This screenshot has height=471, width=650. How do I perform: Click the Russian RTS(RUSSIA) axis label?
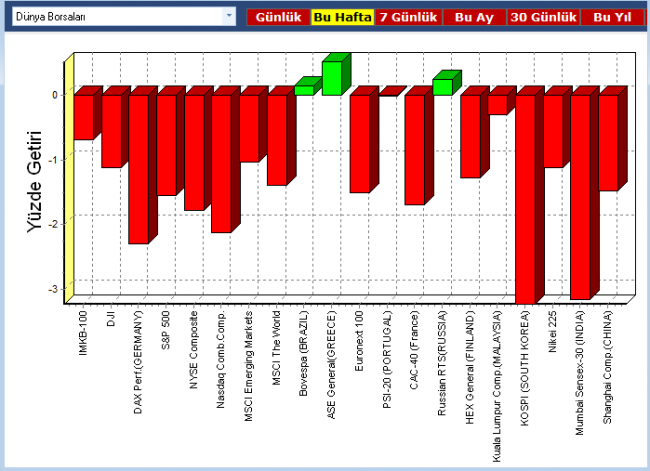coord(442,363)
